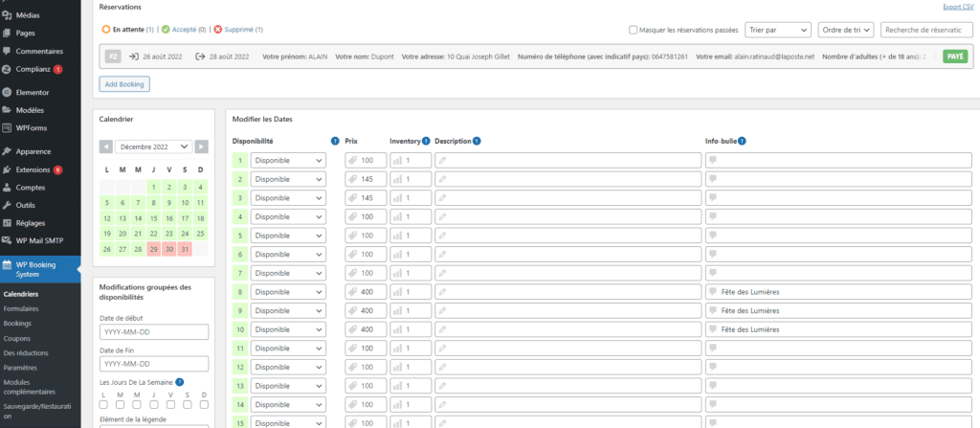The image size is (980, 428).
Task: Open Bookings submenu
Action: pos(17,324)
